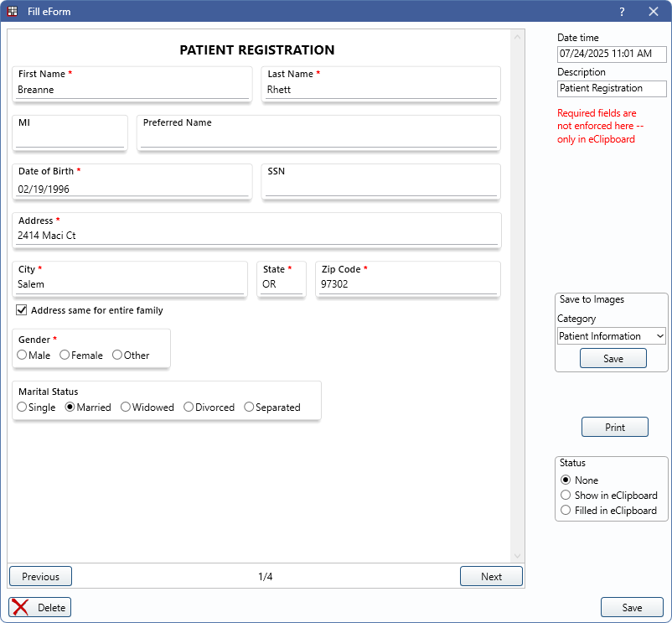Select Filled in eClipboard status
This screenshot has height=623, width=672.
[x=566, y=511]
